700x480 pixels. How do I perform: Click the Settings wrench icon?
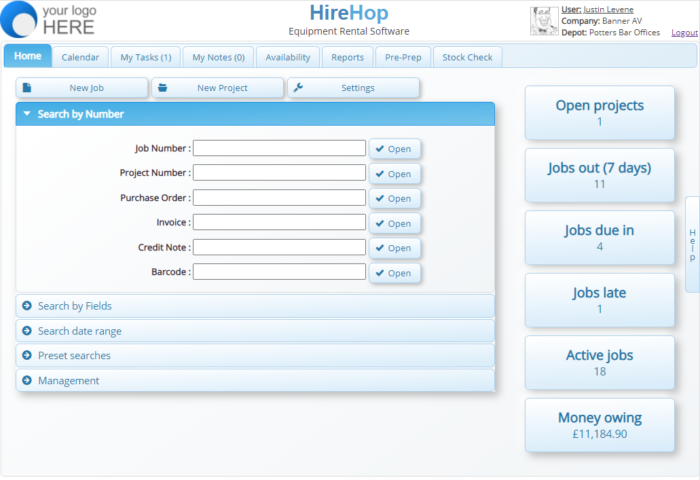click(298, 88)
